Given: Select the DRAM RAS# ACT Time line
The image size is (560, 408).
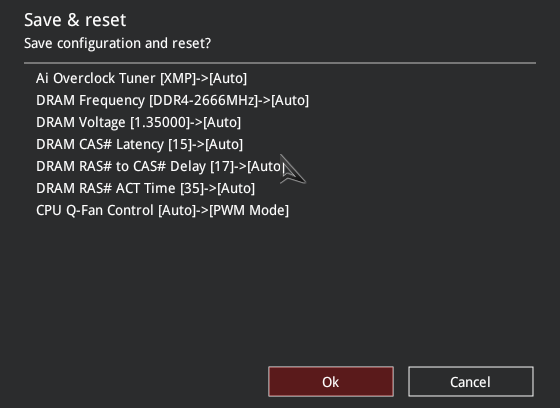Looking at the screenshot, I should pyautogui.click(x=145, y=188).
